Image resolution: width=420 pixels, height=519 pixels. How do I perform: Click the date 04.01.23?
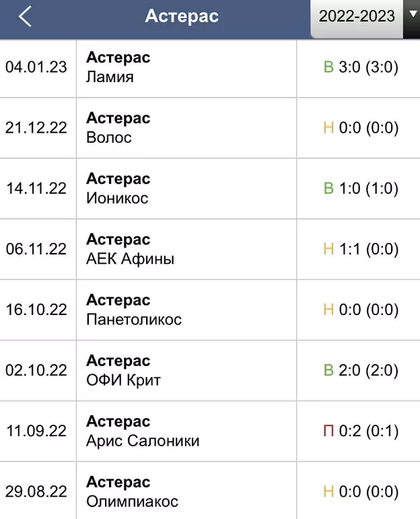click(36, 67)
